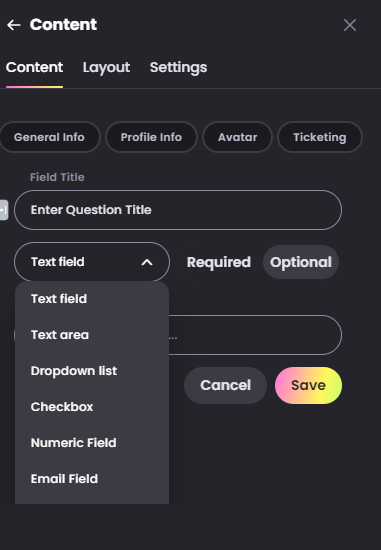Open the Text field type dropdown
The image size is (381, 550).
pos(92,262)
